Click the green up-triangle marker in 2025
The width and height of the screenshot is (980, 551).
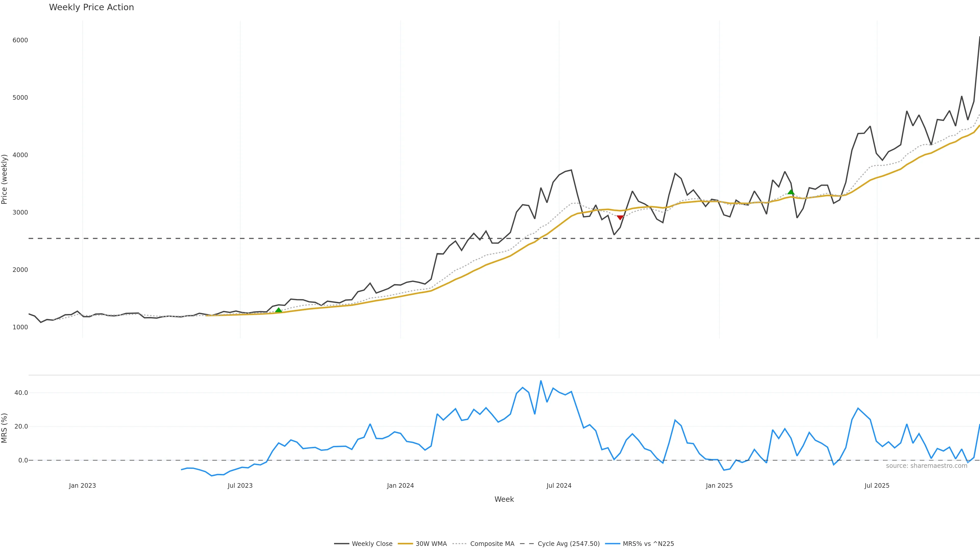tap(791, 192)
